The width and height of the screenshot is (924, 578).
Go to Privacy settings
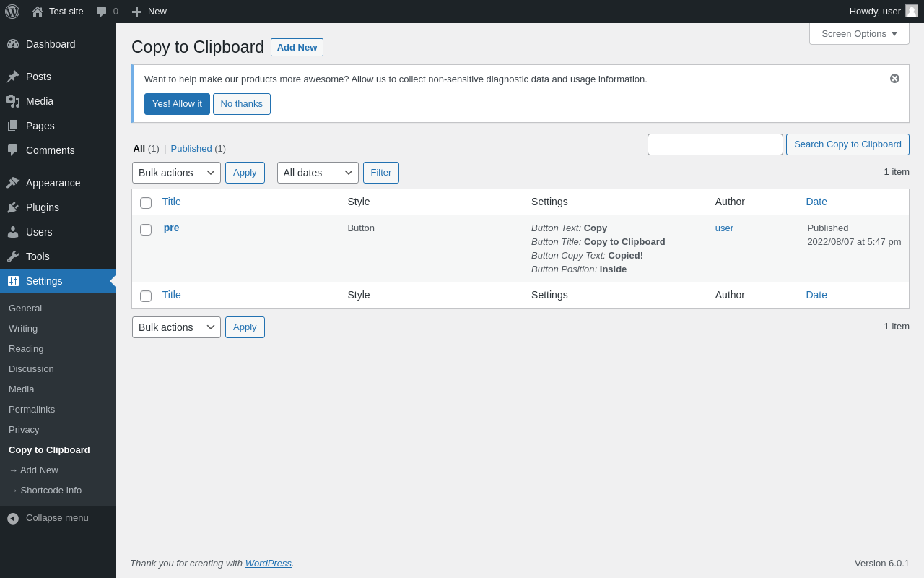(24, 429)
